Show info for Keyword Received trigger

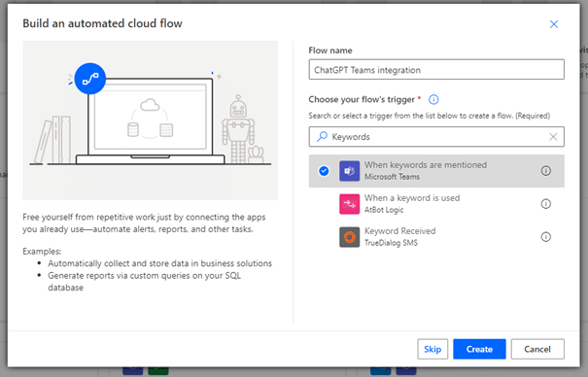pyautogui.click(x=545, y=237)
